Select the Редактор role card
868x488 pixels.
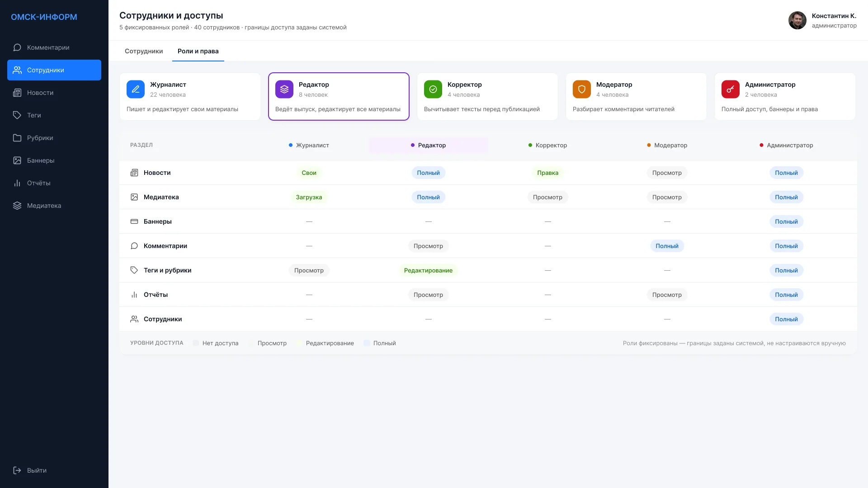point(339,97)
